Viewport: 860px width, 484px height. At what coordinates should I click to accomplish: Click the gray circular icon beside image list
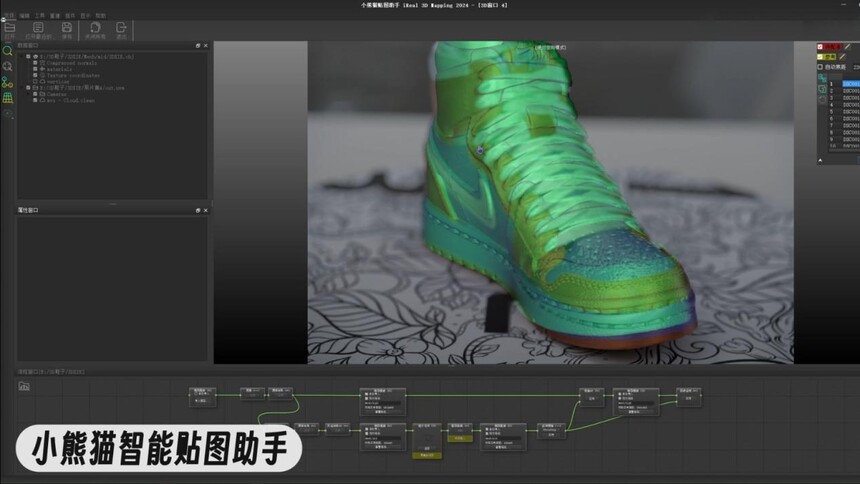[822, 99]
